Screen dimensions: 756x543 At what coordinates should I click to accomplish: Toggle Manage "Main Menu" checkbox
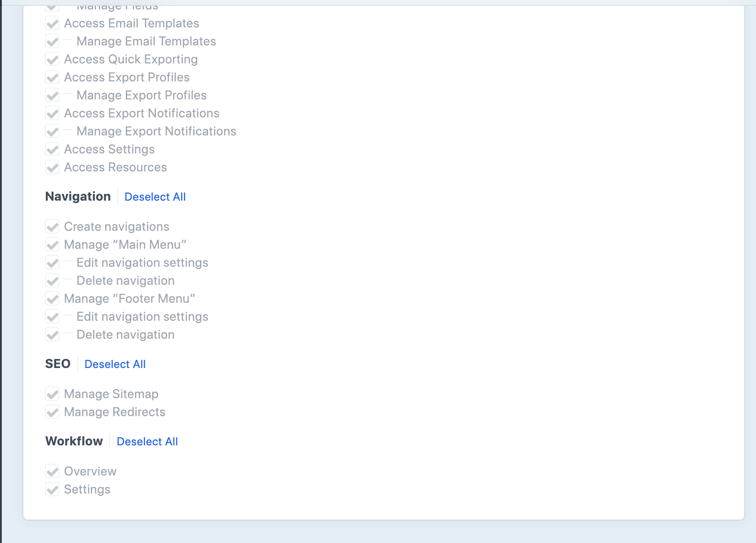click(x=52, y=245)
